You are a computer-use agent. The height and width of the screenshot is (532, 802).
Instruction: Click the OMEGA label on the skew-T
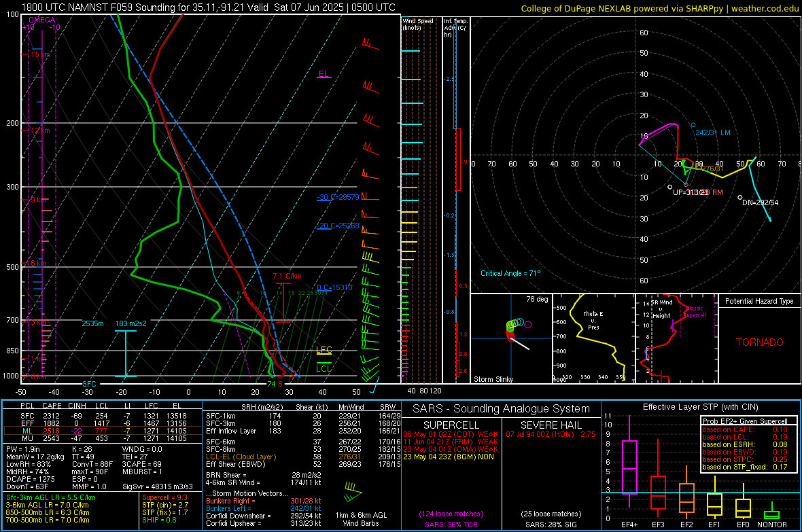pyautogui.click(x=41, y=20)
